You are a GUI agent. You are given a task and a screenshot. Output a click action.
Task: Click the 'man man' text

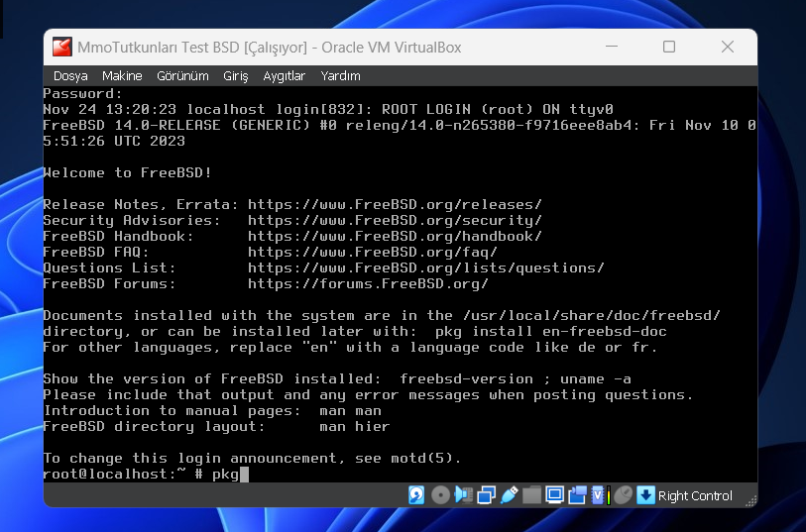tap(350, 411)
